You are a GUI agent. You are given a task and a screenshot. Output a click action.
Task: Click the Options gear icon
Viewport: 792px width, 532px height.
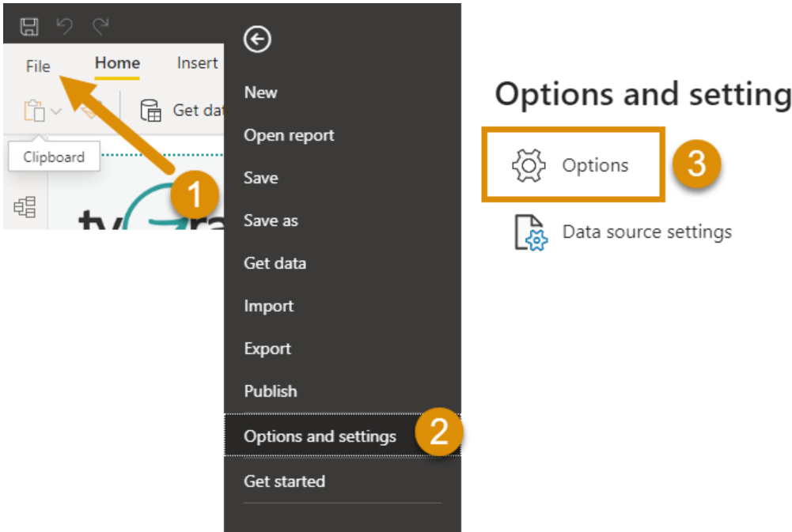click(x=529, y=165)
